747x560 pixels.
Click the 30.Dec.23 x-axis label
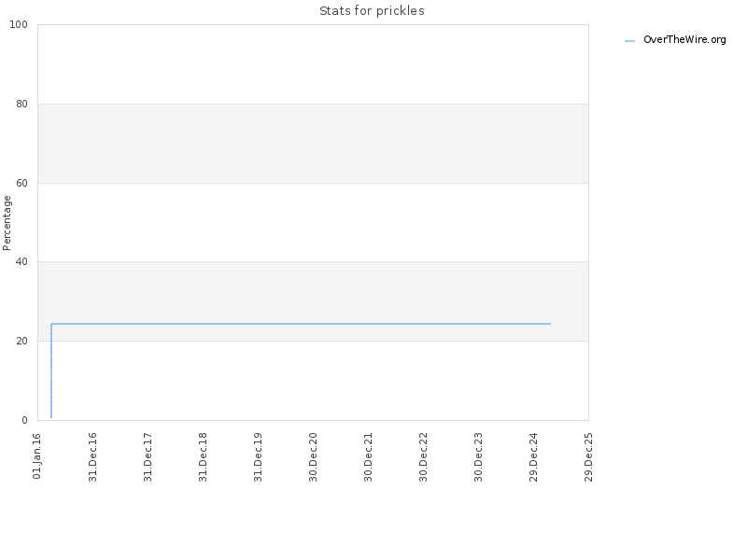[x=478, y=456]
